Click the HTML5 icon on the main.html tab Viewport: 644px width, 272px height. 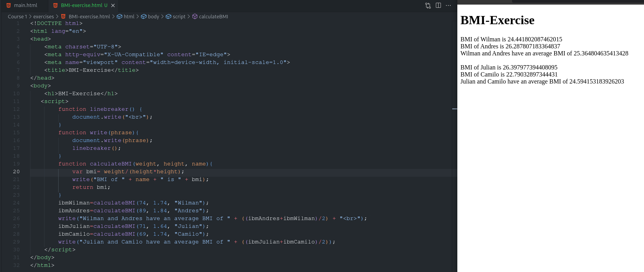click(x=9, y=5)
